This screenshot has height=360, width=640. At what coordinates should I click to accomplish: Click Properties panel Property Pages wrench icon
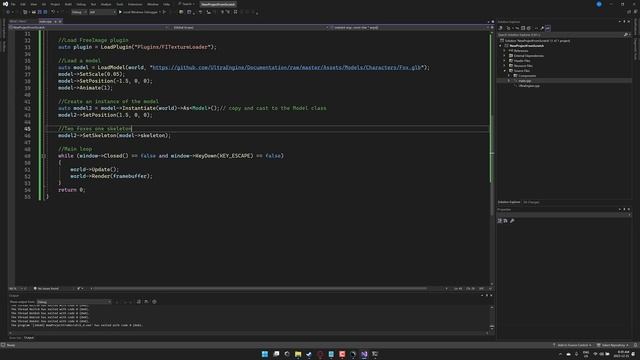click(x=512, y=221)
